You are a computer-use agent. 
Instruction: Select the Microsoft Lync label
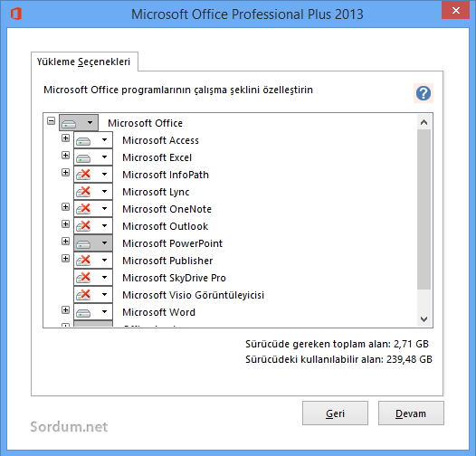tap(156, 192)
